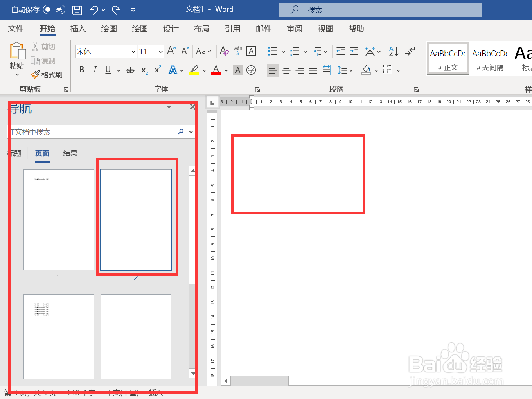Open the font name dropdown 宋体

(133, 51)
